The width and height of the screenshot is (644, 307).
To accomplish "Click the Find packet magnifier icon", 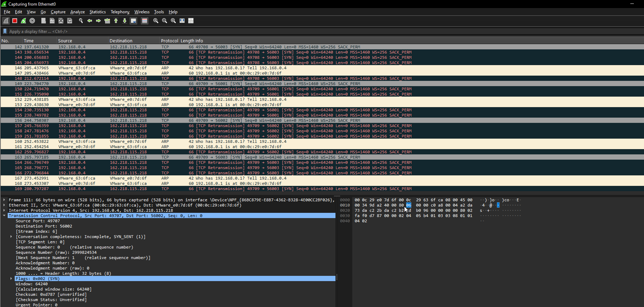I will [81, 21].
